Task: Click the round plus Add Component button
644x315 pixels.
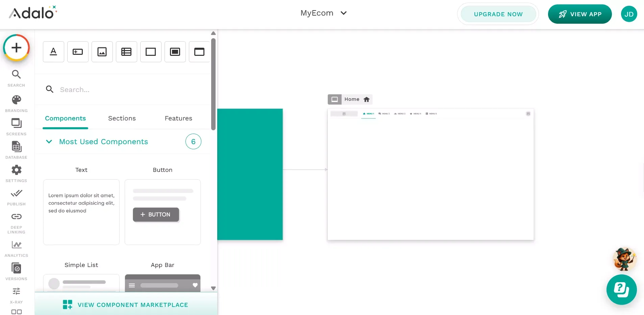Action: (x=17, y=48)
